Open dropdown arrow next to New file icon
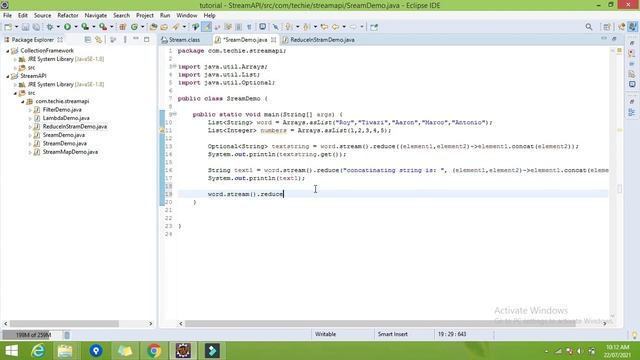This screenshot has height=360, width=640. pos(16,27)
